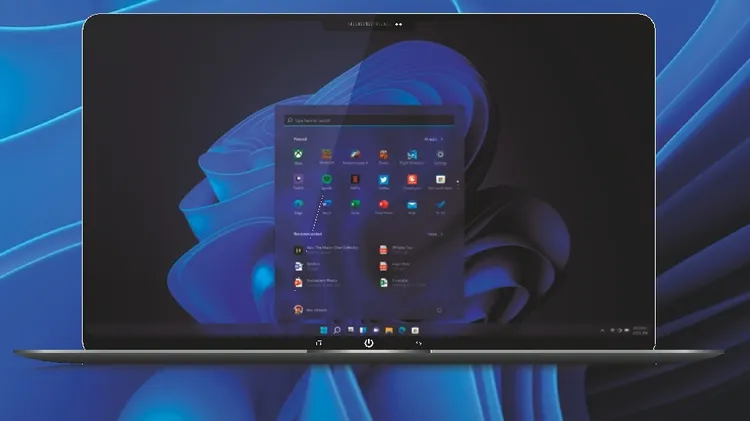The image size is (750, 421).
Task: Open File Explorer from the taskbar
Action: tap(389, 330)
